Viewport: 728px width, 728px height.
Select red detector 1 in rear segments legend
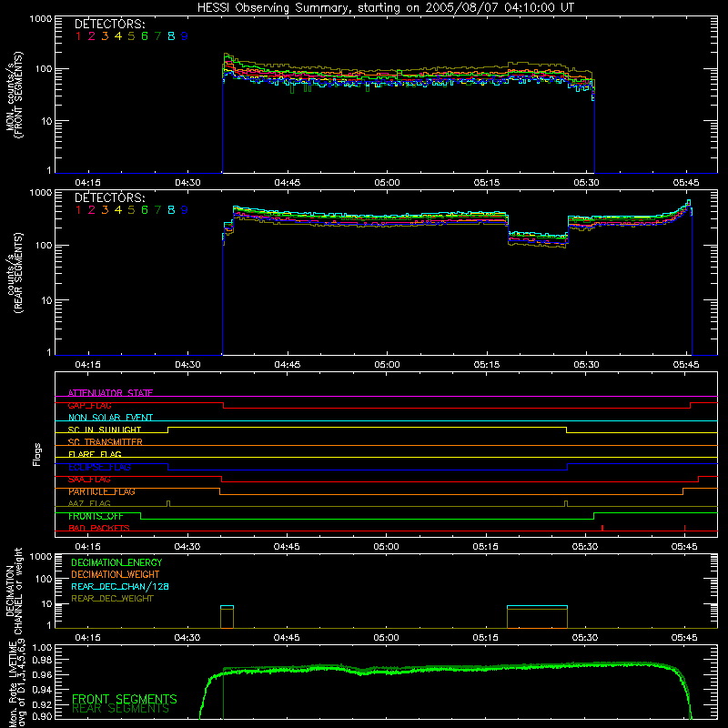click(x=78, y=210)
